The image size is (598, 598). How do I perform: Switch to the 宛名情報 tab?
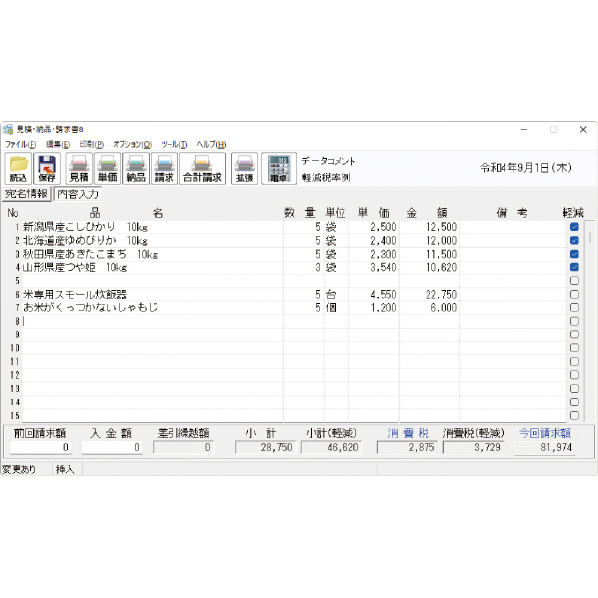[x=26, y=194]
